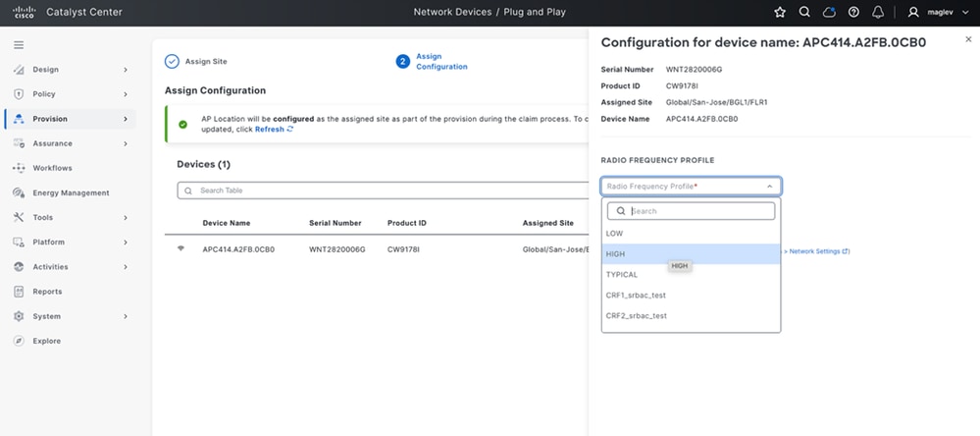Click Device Name column header
The width and height of the screenshot is (980, 436).
pyautogui.click(x=227, y=223)
